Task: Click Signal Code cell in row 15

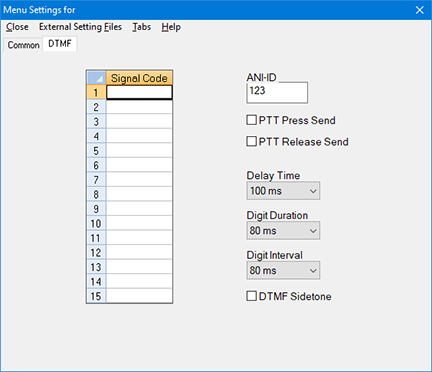Action: tap(139, 296)
